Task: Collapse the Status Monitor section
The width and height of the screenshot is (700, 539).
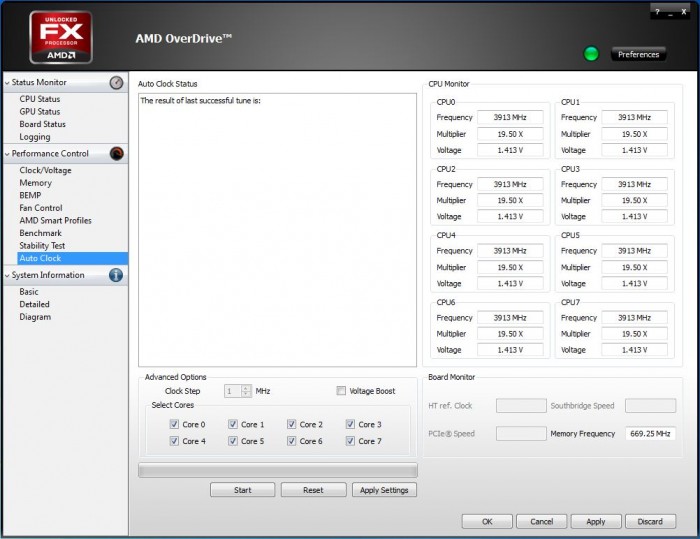Action: 7,83
